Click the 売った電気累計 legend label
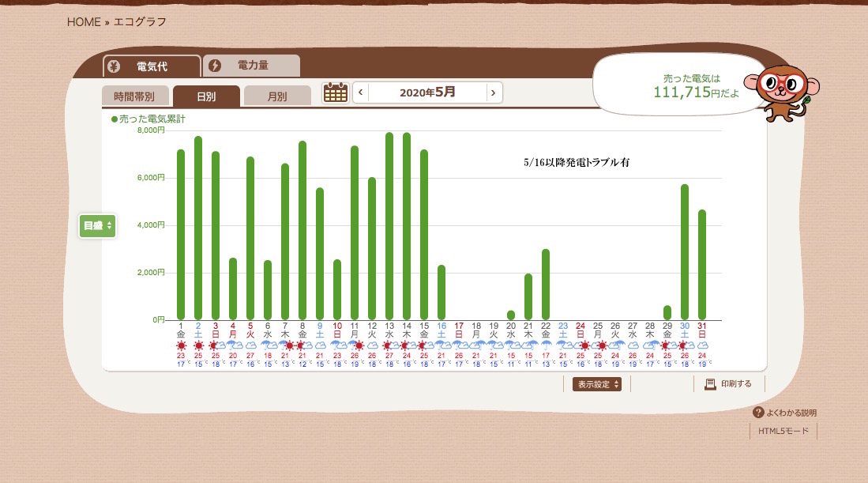 [x=152, y=119]
